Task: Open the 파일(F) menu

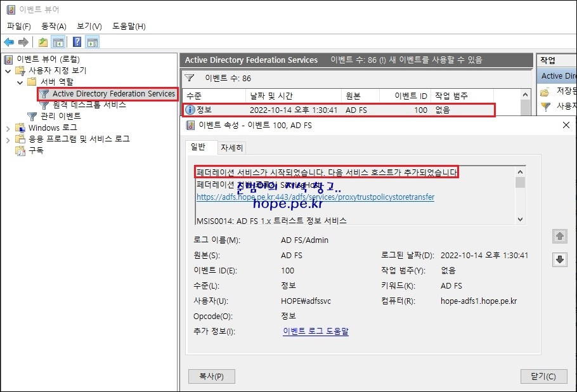Action: (x=19, y=26)
